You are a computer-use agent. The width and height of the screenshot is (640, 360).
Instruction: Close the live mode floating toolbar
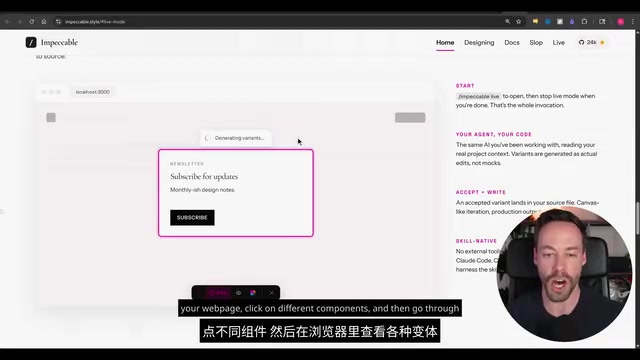(271, 293)
